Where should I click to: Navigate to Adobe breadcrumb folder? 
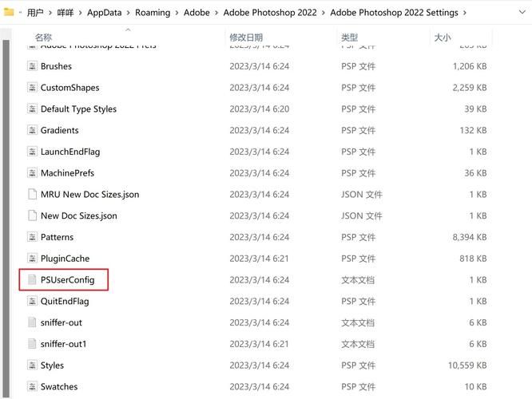point(197,13)
